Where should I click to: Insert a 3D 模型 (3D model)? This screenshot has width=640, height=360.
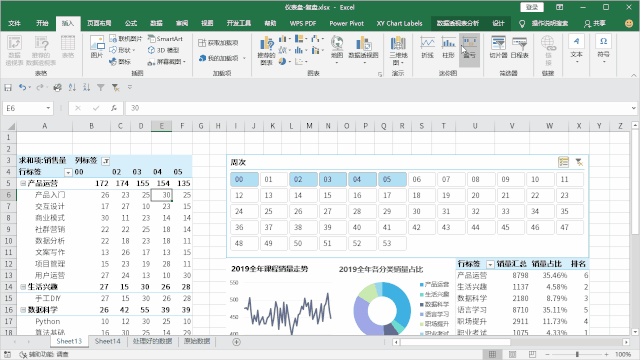(164, 50)
